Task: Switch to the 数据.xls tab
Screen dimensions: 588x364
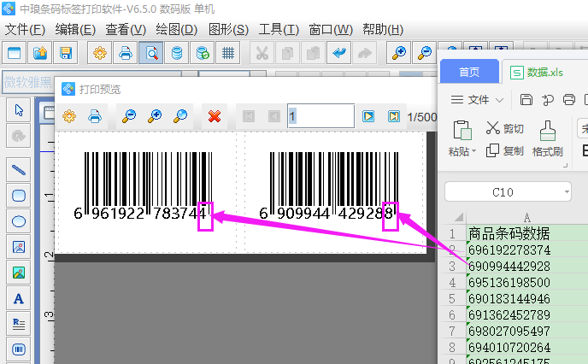Action: coord(534,73)
